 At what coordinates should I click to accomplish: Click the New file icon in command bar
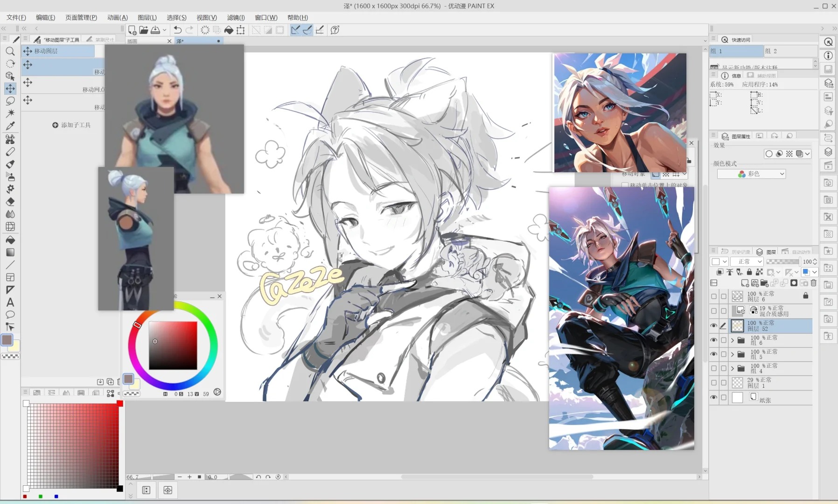132,30
